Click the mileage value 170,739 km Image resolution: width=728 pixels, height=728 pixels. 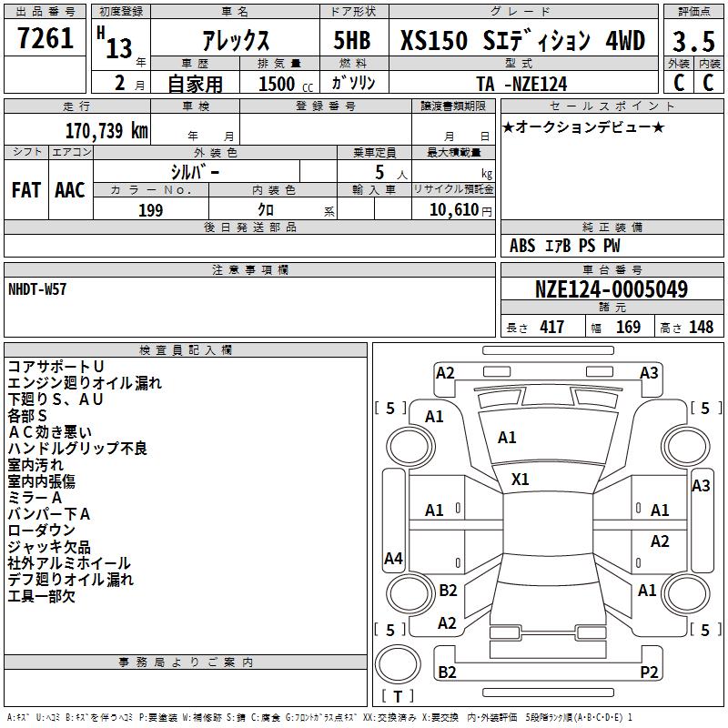[106, 130]
